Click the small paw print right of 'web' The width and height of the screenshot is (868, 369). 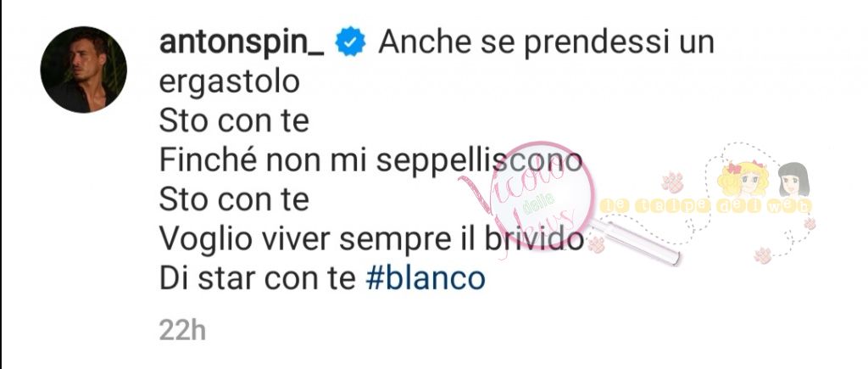click(810, 223)
